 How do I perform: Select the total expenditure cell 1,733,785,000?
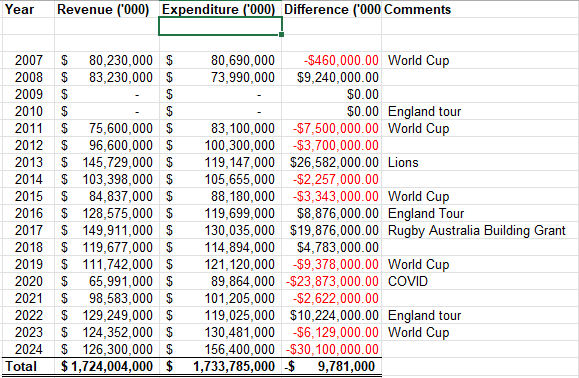pyautogui.click(x=220, y=366)
